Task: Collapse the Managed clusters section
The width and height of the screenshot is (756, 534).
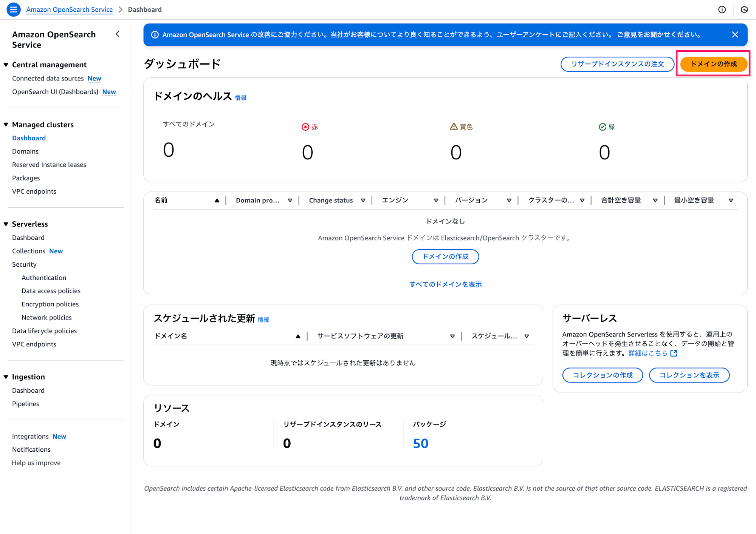Action: [6, 125]
